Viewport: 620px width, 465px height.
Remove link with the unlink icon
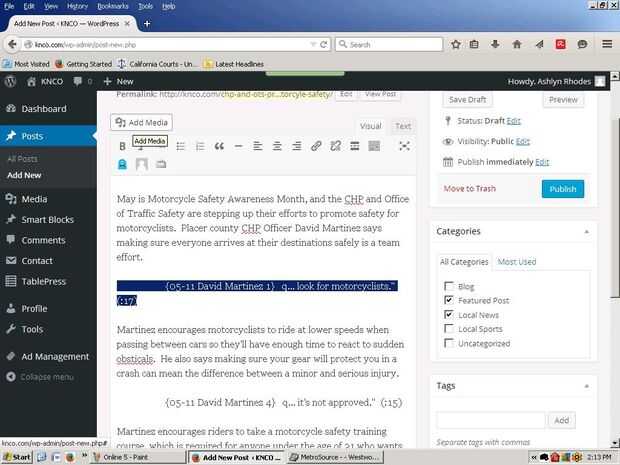tap(335, 146)
